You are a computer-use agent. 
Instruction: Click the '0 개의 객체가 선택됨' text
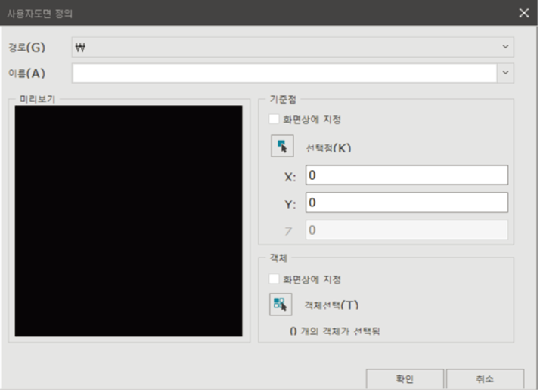click(x=335, y=331)
